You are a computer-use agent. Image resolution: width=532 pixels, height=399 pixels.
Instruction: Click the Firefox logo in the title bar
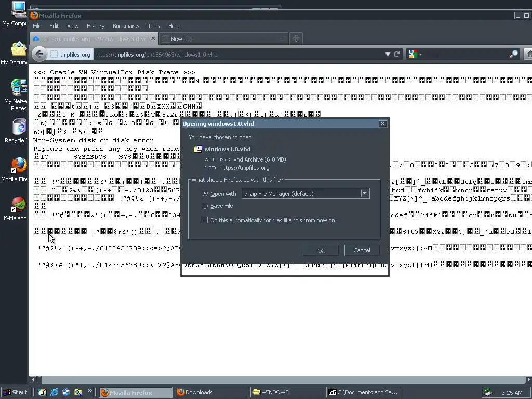tap(34, 15)
